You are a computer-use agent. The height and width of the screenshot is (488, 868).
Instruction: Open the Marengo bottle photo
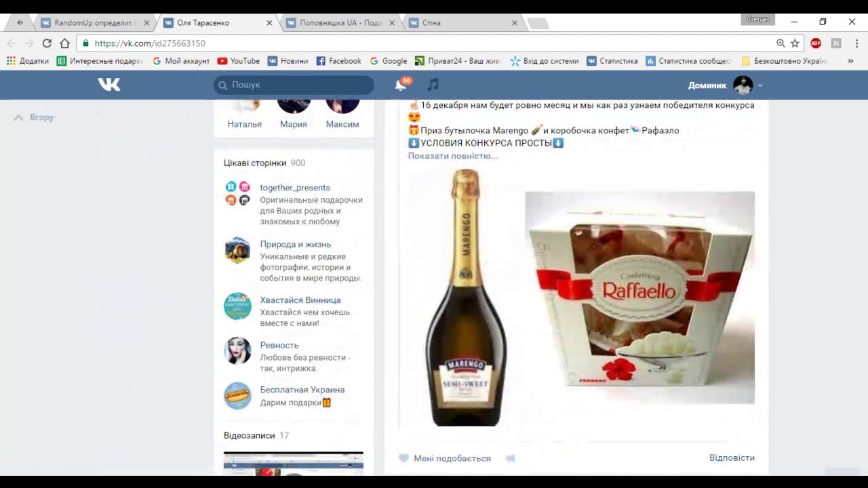point(465,298)
